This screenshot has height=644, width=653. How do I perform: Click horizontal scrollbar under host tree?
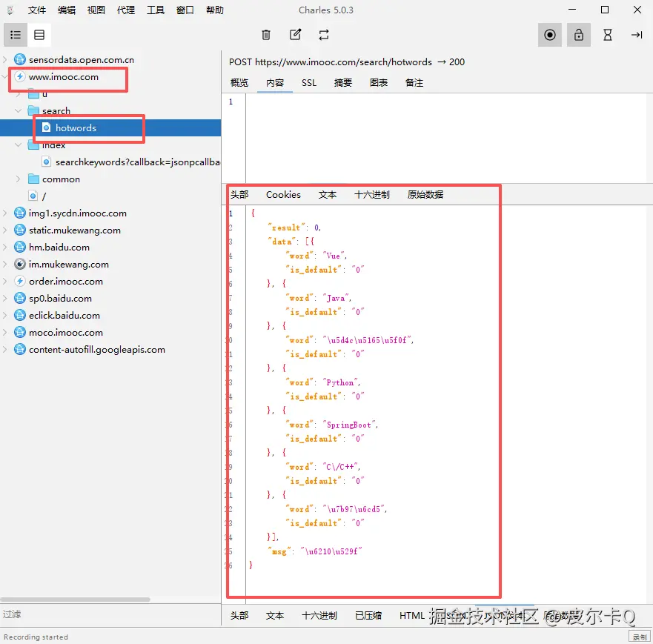tap(76, 600)
